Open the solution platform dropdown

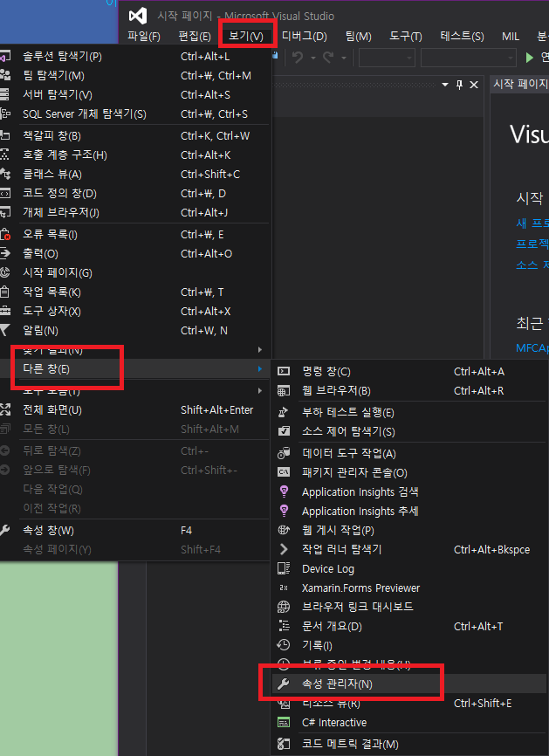point(468,58)
